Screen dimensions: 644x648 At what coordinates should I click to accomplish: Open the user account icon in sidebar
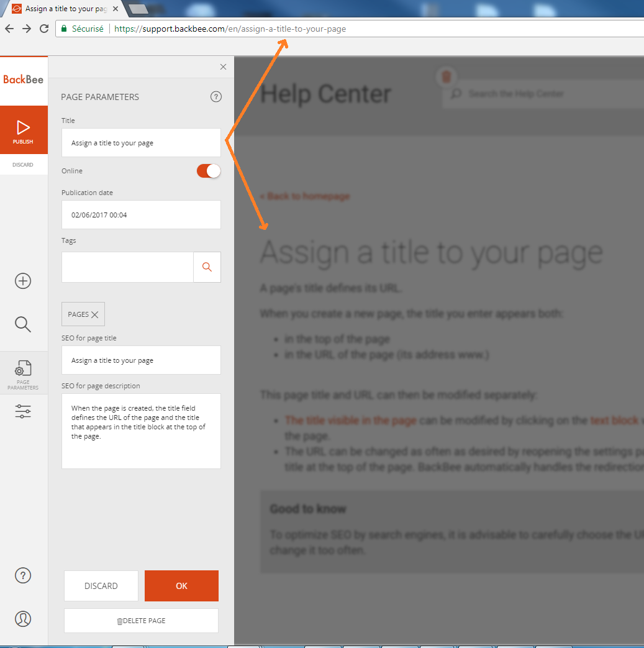pyautogui.click(x=23, y=619)
